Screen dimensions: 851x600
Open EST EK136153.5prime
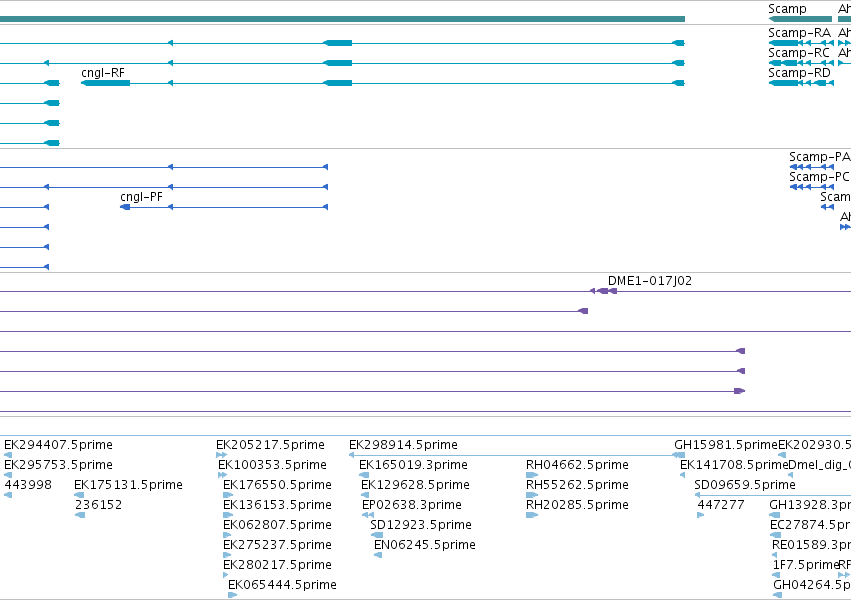277,505
